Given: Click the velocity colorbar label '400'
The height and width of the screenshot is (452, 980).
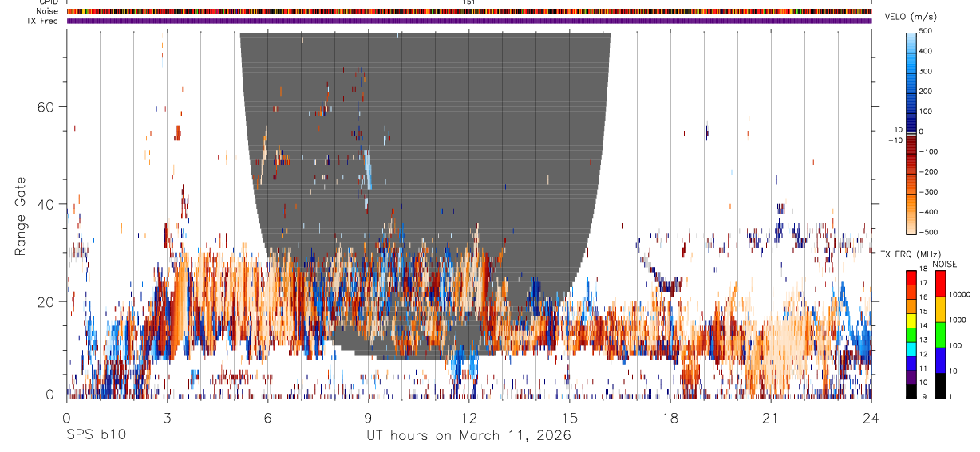Looking at the screenshot, I should click(927, 51).
